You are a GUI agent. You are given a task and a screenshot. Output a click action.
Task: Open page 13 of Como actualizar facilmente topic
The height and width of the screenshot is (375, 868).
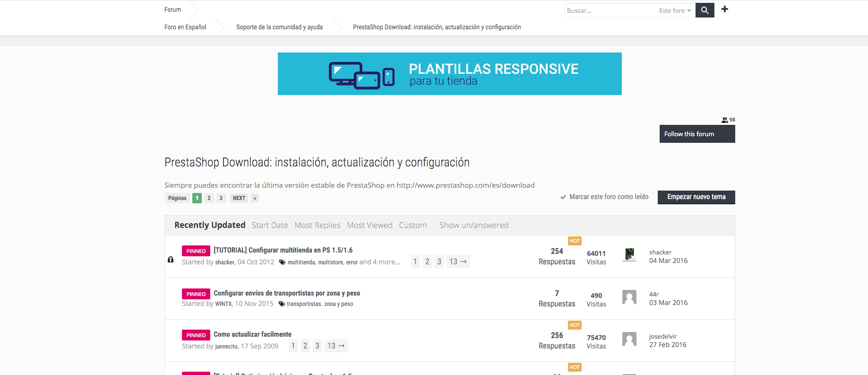336,346
